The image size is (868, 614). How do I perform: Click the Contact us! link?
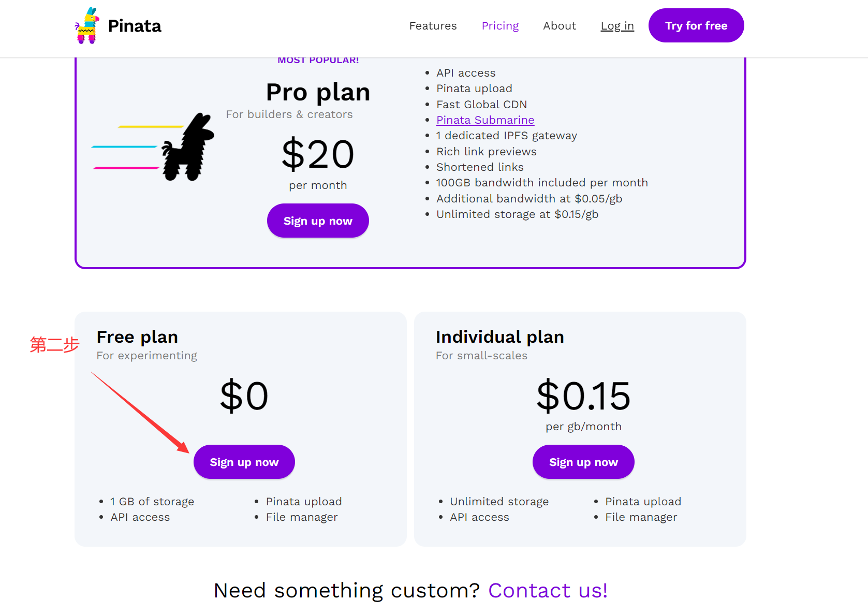(548, 590)
